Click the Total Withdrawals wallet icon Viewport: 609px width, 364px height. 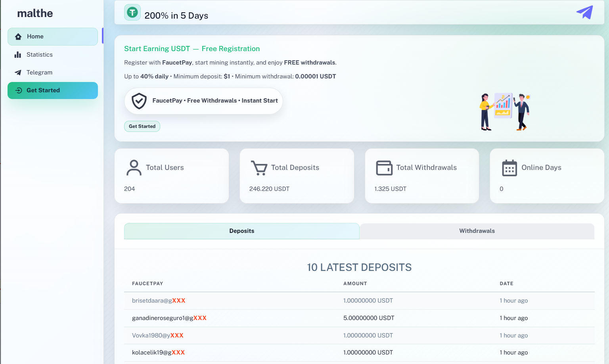[384, 168]
